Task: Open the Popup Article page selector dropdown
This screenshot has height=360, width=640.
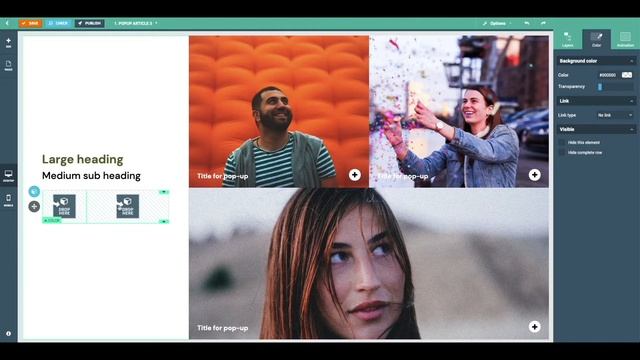Action: tap(136, 23)
